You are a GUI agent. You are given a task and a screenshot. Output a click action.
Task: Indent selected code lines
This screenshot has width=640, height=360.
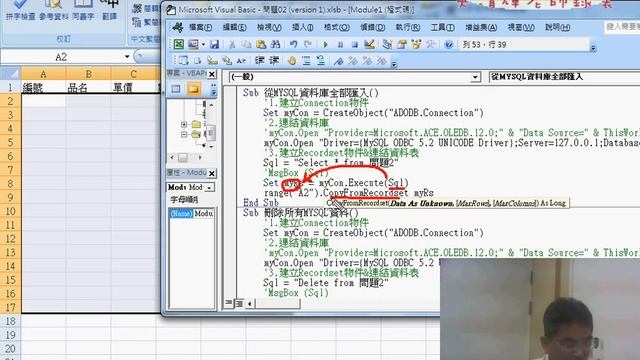tap(260, 61)
